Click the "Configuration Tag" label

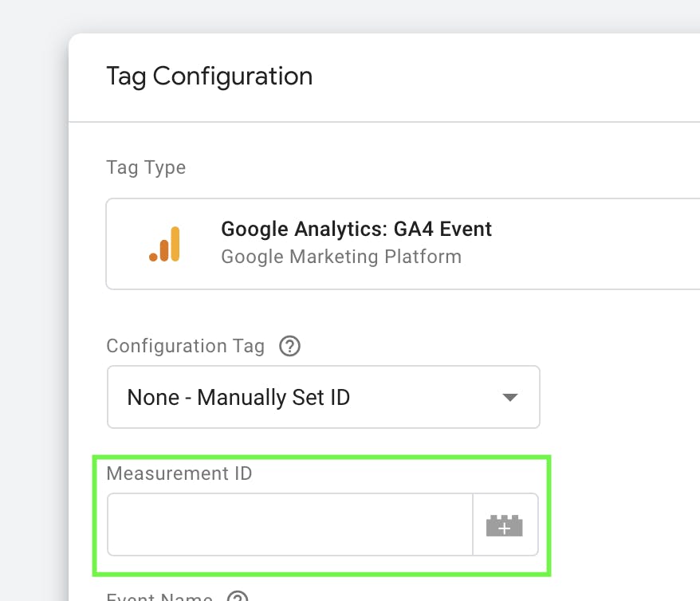pos(185,346)
